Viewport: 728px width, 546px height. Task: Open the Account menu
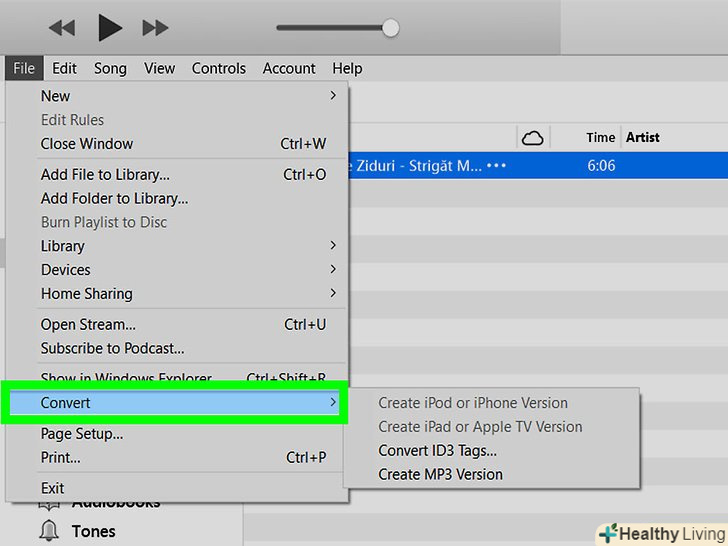click(289, 68)
